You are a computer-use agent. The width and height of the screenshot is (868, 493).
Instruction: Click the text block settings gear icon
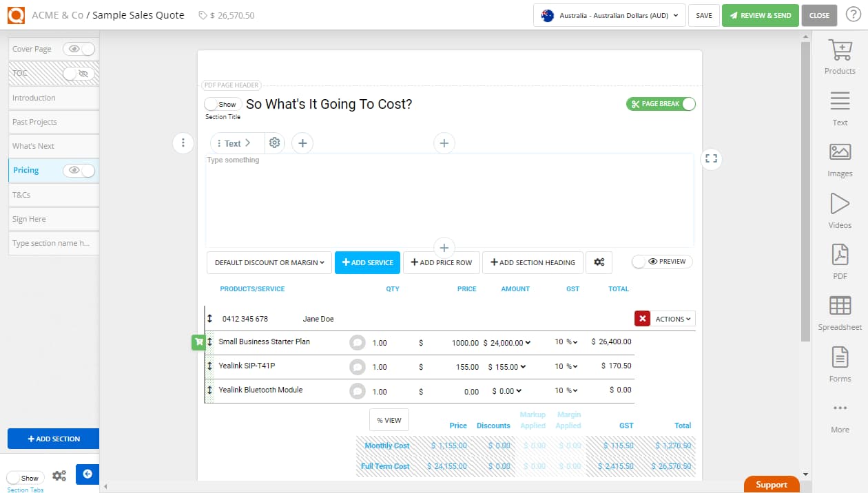[x=275, y=143]
